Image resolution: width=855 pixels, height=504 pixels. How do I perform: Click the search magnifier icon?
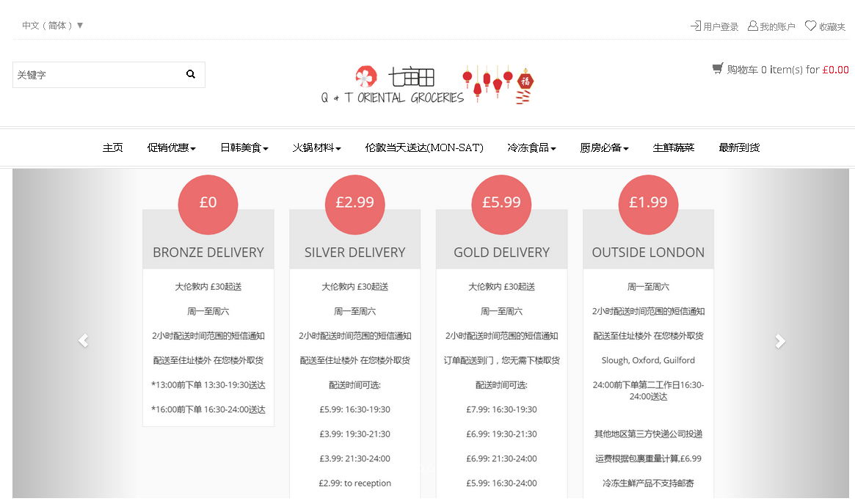coord(191,74)
